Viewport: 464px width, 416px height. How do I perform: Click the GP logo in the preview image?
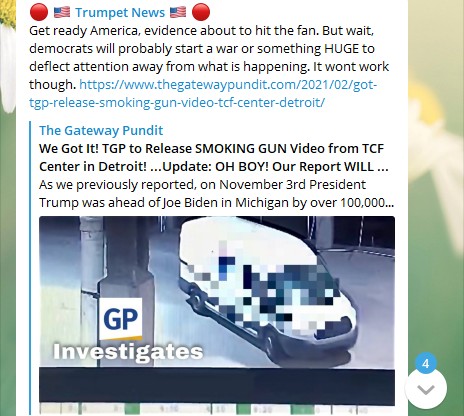click(x=121, y=319)
